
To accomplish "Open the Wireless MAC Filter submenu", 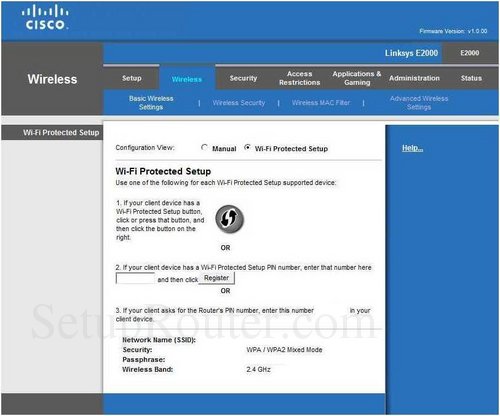I will (321, 103).
